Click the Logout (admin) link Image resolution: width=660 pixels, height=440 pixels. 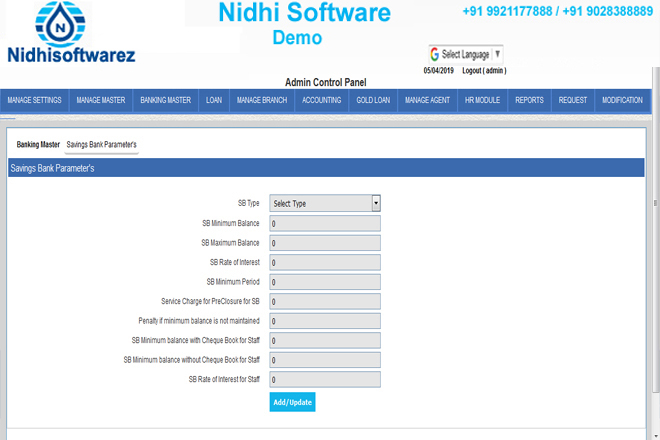tap(484, 71)
